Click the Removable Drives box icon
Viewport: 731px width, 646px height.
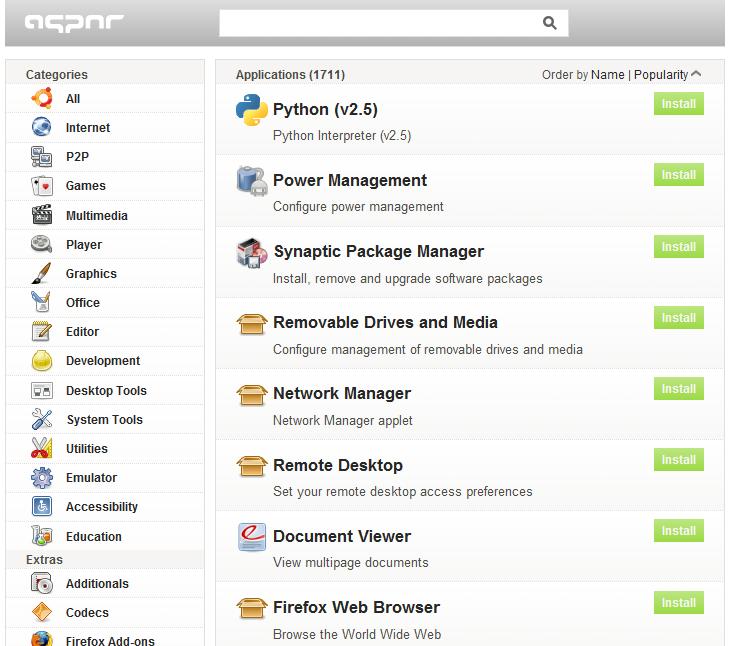tap(252, 324)
